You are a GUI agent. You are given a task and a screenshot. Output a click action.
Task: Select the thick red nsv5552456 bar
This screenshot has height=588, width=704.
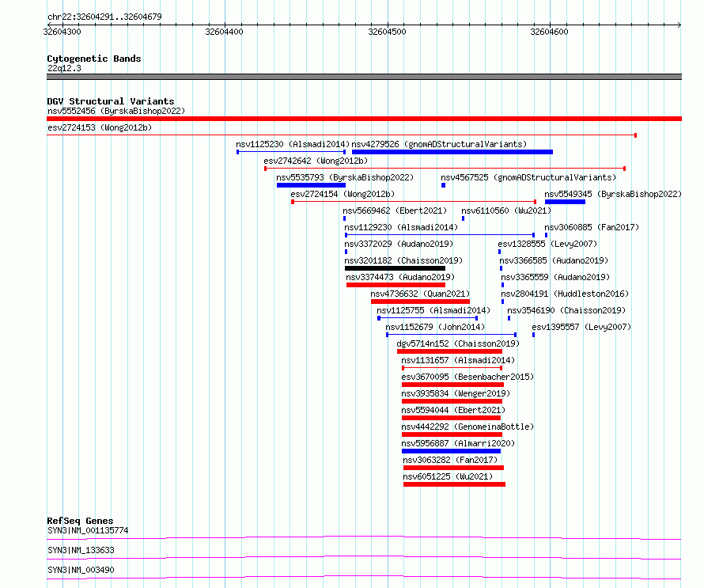pyautogui.click(x=364, y=119)
